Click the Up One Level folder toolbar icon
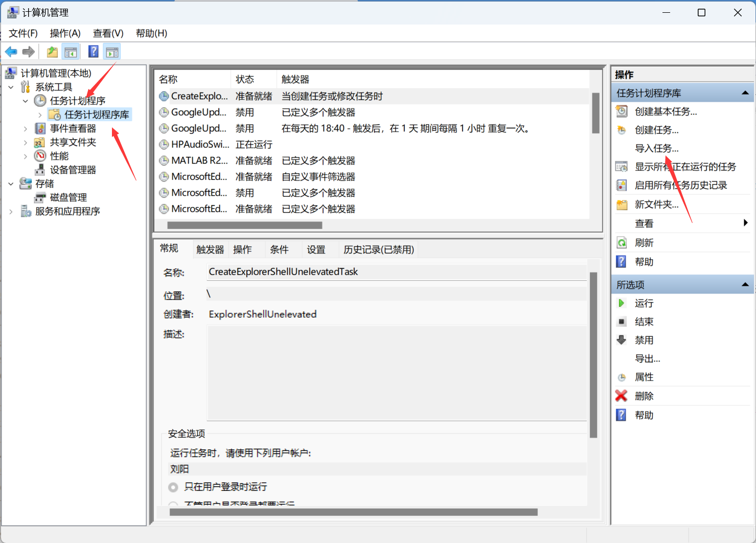 tap(52, 52)
